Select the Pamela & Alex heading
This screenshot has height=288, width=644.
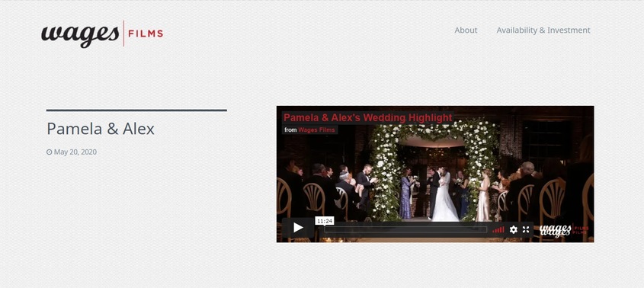click(x=101, y=129)
